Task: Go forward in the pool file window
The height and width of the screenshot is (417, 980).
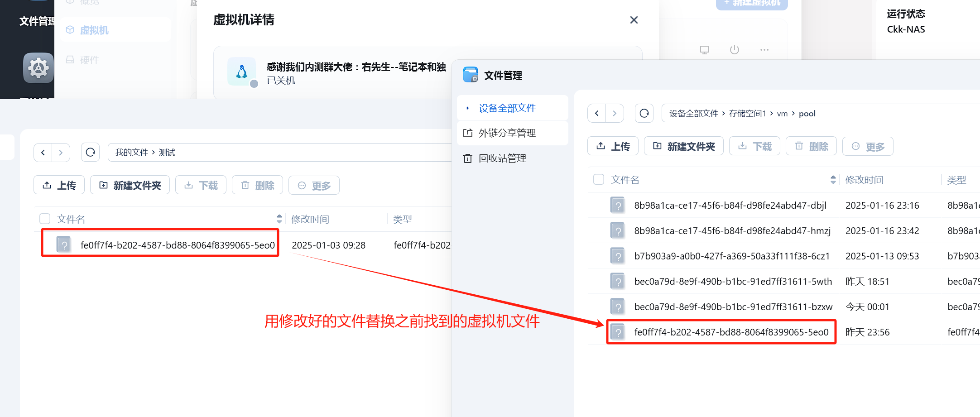Action: (615, 113)
